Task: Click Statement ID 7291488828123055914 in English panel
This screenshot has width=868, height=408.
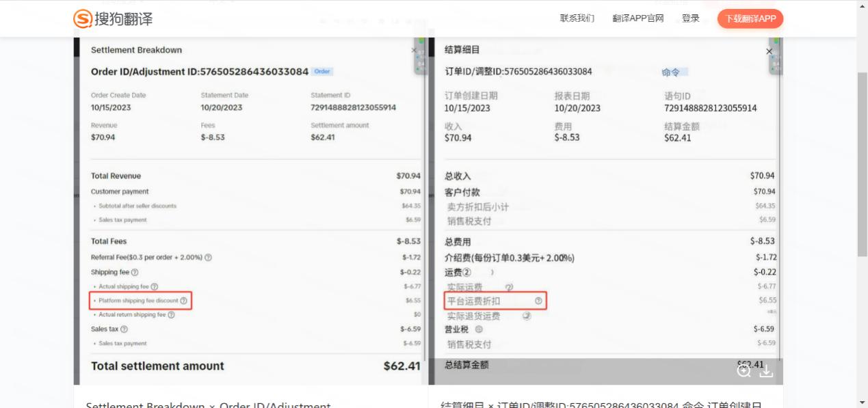Action: point(353,107)
